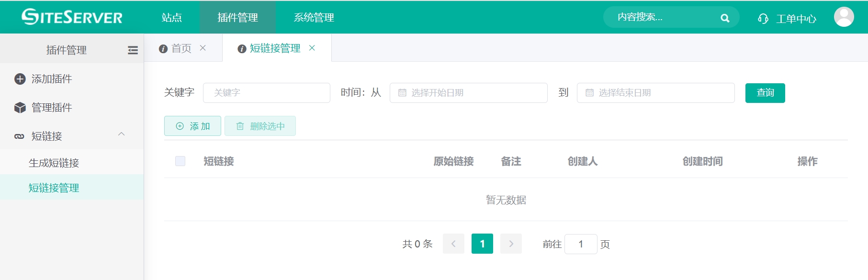Open the 系统管理 top menu
The image size is (868, 280).
[x=314, y=18]
